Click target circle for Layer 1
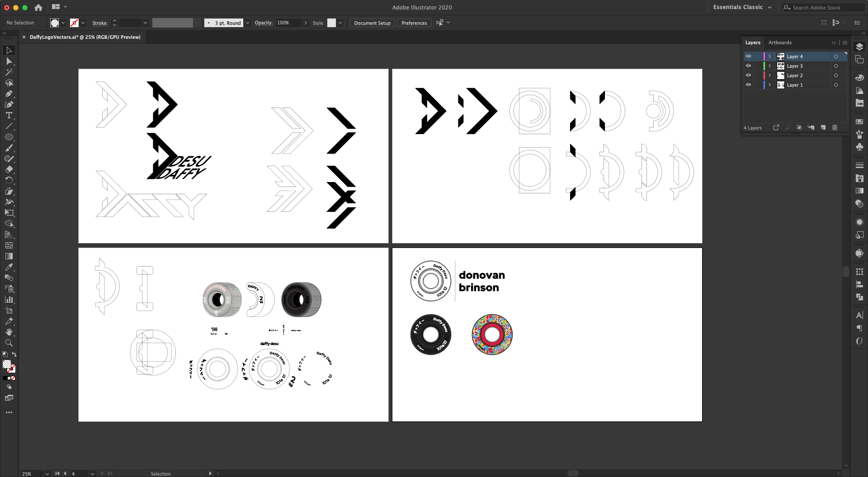This screenshot has height=477, width=868. [x=836, y=85]
